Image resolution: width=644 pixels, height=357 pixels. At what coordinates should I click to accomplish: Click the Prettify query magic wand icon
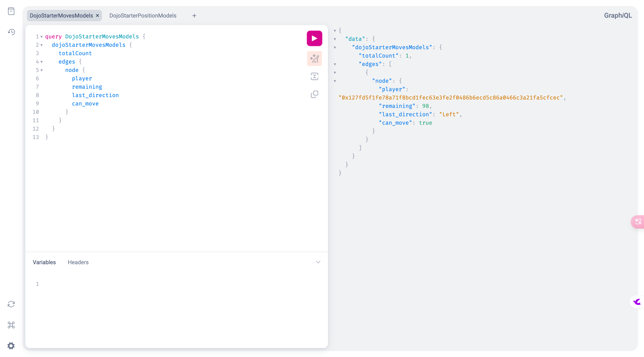click(x=314, y=58)
